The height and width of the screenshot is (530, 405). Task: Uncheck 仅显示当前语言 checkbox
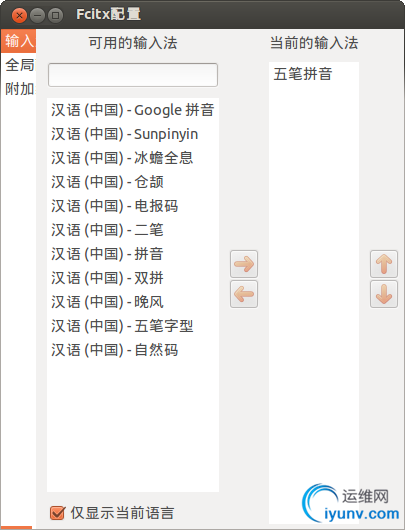pos(57,513)
